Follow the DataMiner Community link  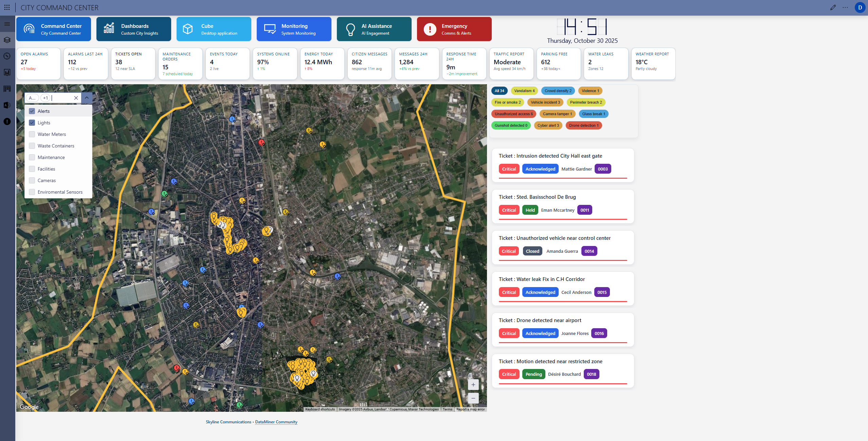(x=276, y=422)
